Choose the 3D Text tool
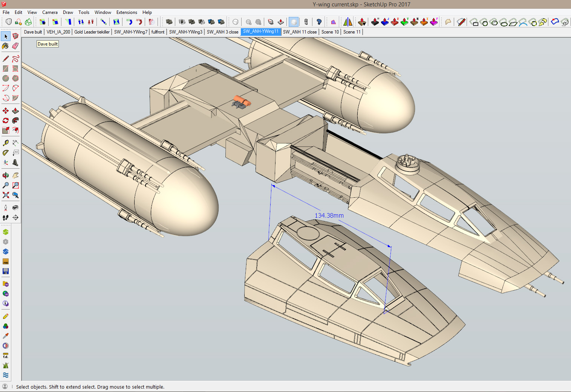Screen dimensions: 571x392 (15, 163)
